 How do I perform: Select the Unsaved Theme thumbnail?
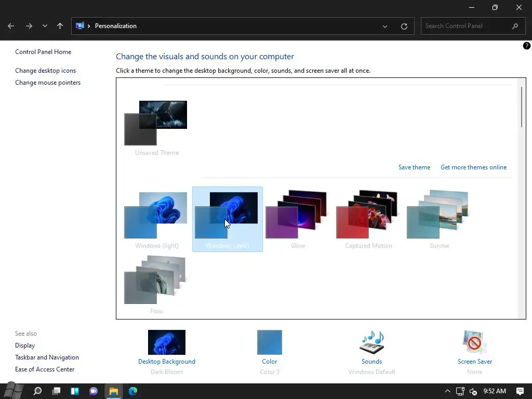pos(156,128)
